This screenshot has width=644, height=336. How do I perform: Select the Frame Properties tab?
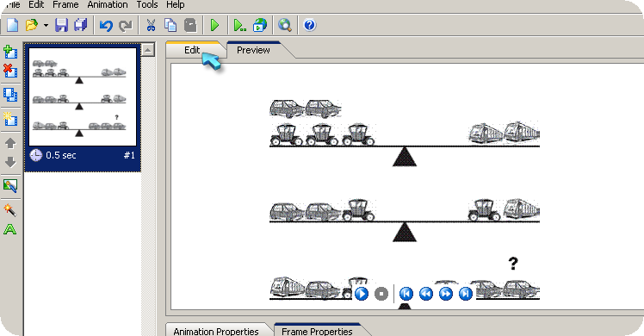[x=317, y=331]
